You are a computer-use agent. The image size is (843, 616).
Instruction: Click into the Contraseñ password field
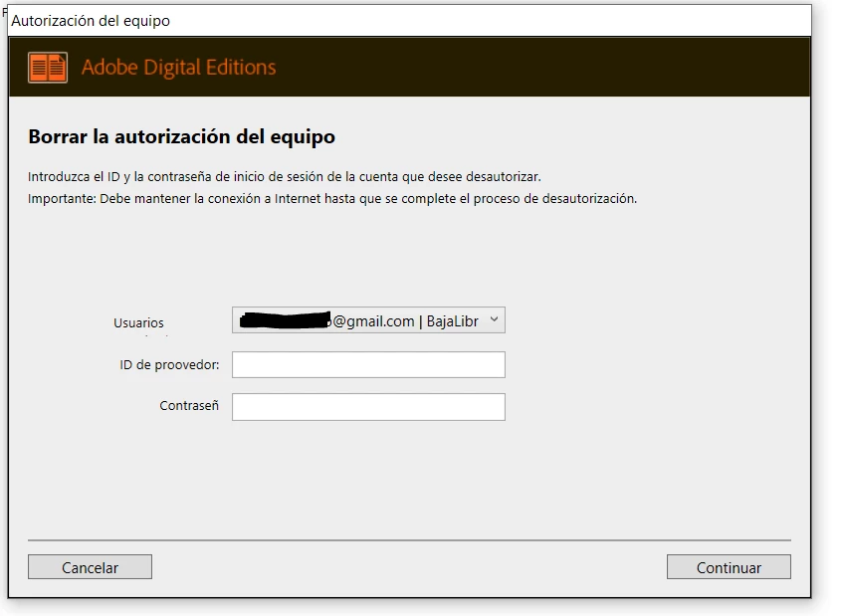[x=368, y=407]
